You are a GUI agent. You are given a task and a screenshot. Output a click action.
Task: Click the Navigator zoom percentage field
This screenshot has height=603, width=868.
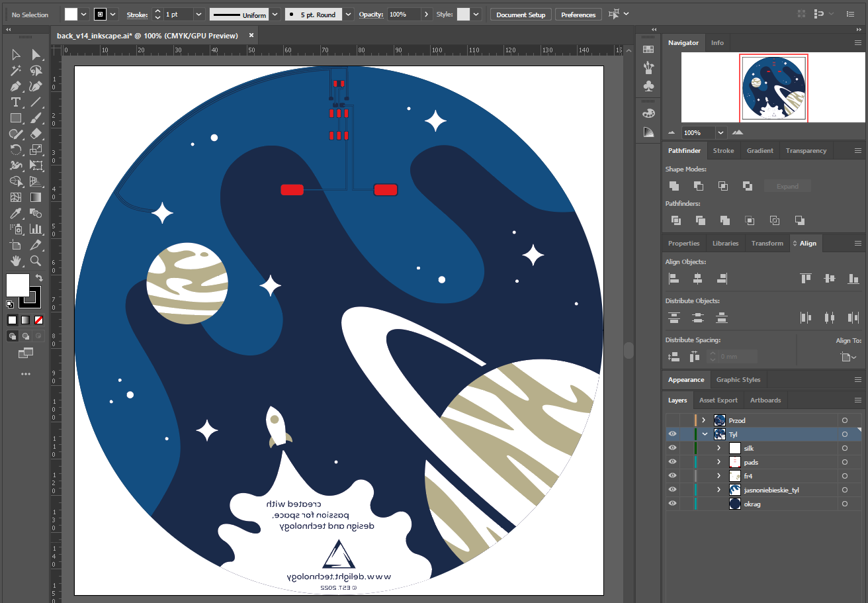point(697,132)
